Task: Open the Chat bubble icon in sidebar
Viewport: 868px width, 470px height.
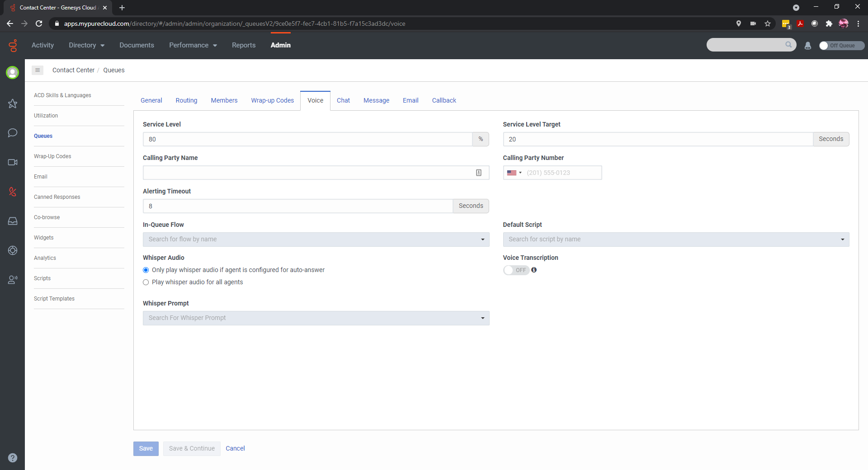Action: pyautogui.click(x=13, y=133)
